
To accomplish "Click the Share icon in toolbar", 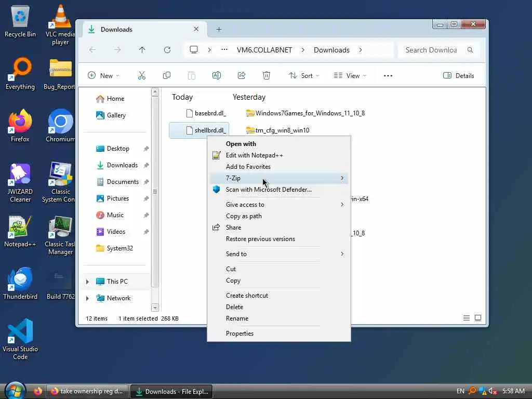I will pos(242,76).
